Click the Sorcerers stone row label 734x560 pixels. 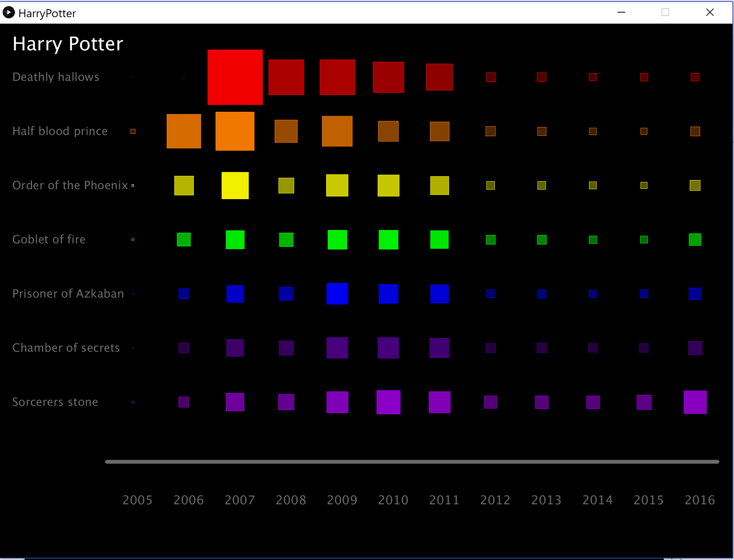click(55, 402)
